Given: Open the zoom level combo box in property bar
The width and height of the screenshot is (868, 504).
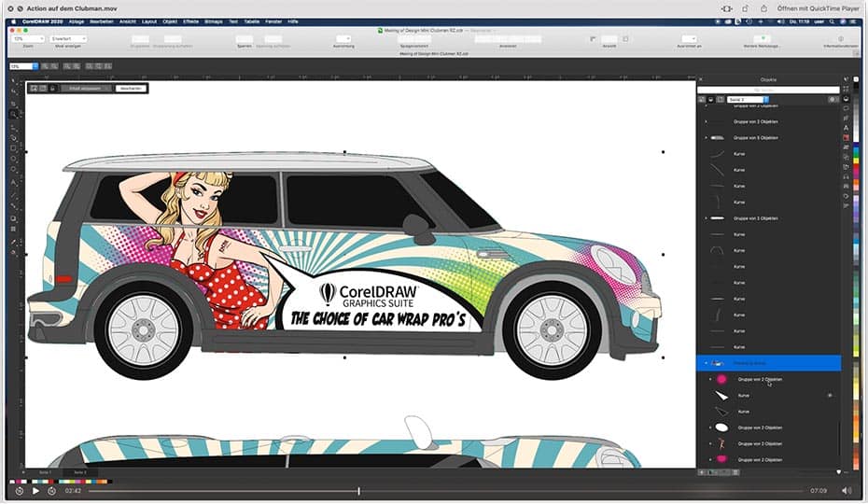Looking at the screenshot, I should tap(24, 66).
